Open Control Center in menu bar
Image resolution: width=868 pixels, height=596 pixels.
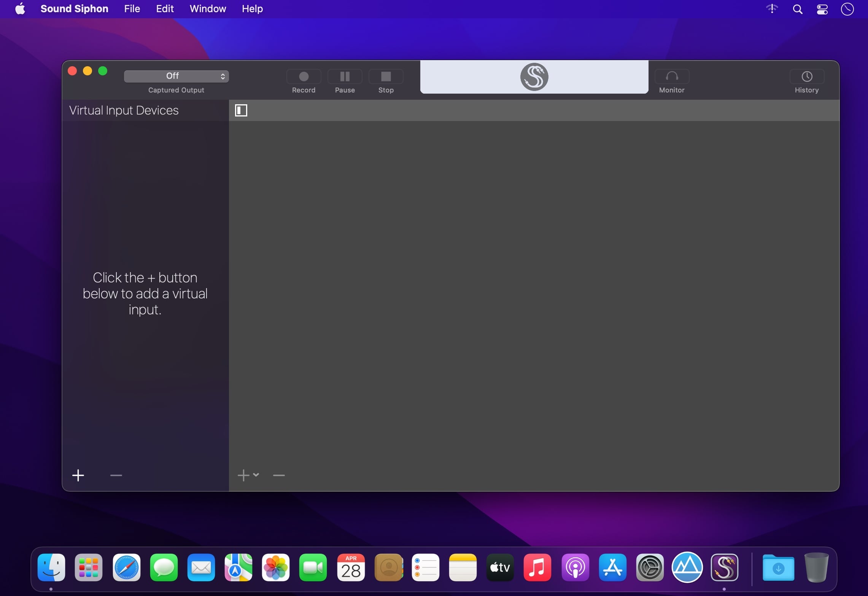pos(822,9)
